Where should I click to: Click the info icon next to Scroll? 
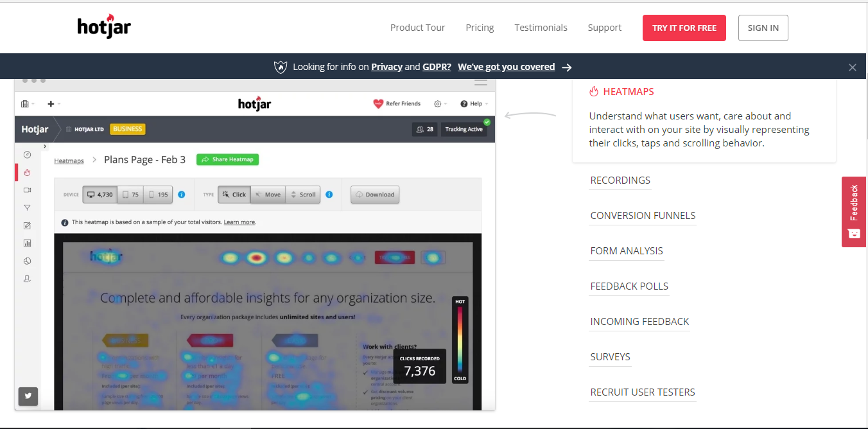pyautogui.click(x=329, y=195)
